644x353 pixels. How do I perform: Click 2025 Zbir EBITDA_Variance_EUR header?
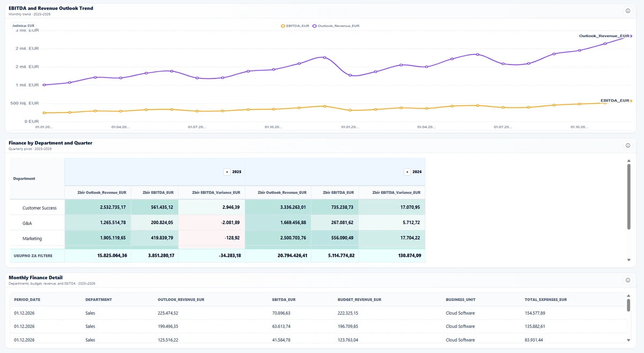[x=211, y=192]
